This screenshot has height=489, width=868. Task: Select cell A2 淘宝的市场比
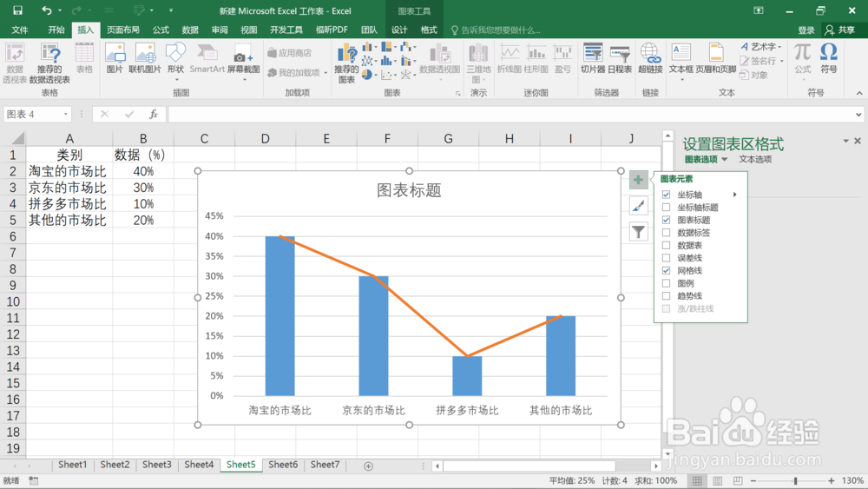pos(69,171)
